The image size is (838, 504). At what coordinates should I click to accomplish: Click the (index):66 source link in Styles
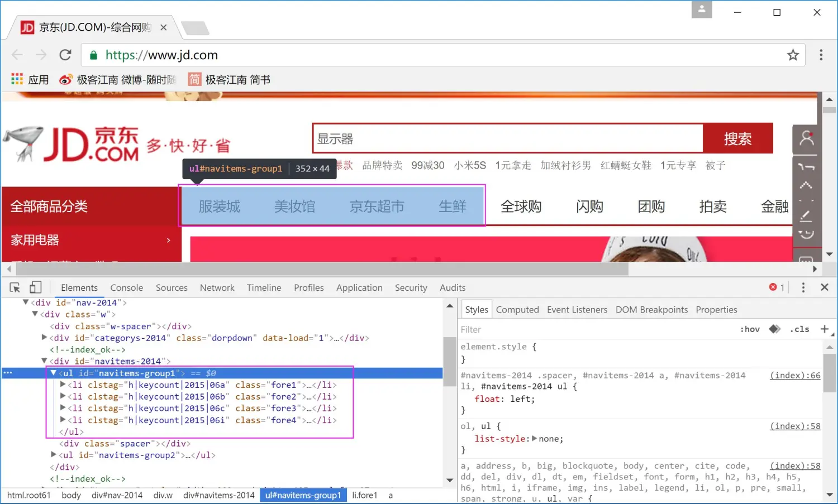pyautogui.click(x=795, y=375)
